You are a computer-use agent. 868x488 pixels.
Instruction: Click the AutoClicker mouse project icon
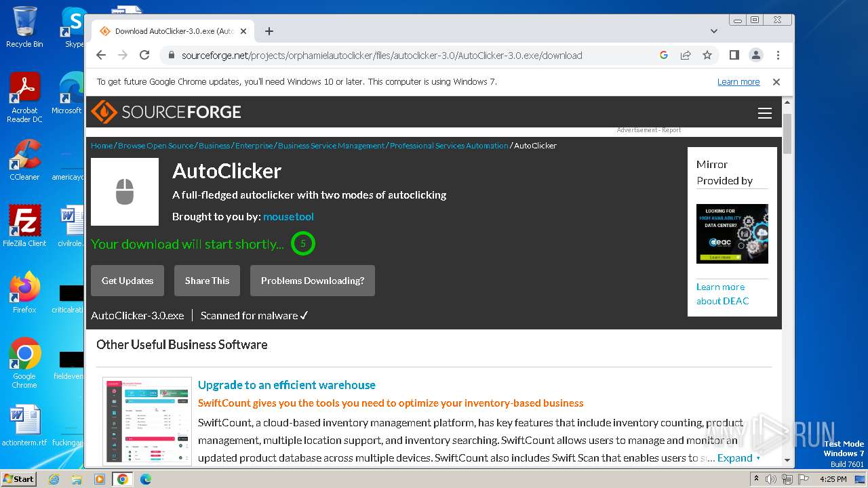(125, 192)
